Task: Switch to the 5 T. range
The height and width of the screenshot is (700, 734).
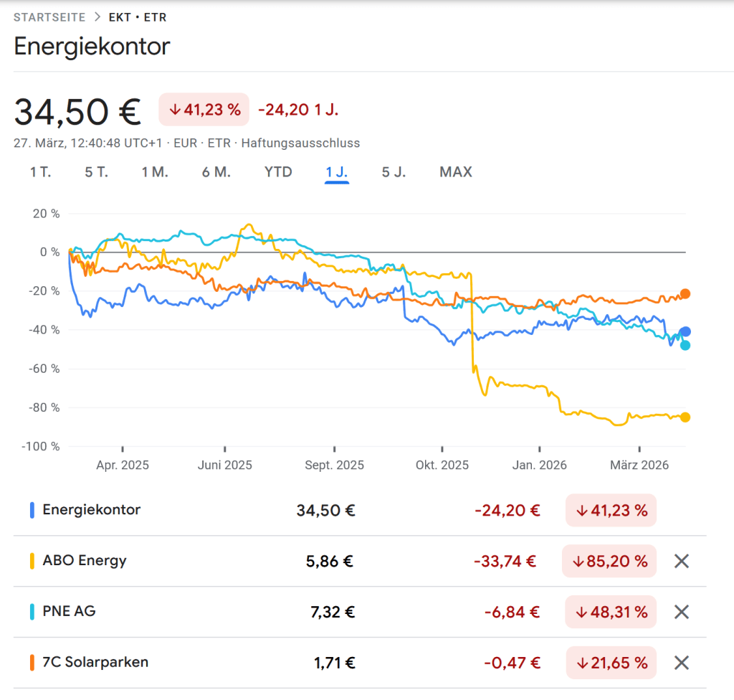Action: coord(96,172)
